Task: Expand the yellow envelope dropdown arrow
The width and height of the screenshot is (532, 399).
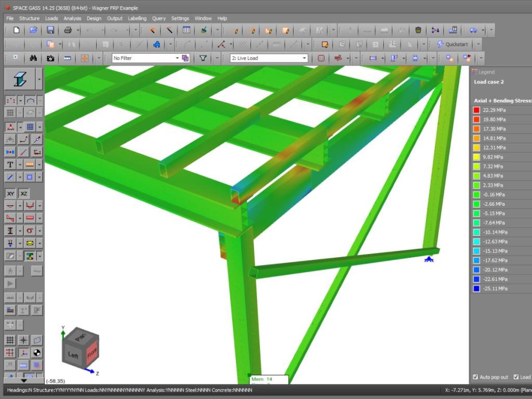Action: pyautogui.click(x=39, y=243)
